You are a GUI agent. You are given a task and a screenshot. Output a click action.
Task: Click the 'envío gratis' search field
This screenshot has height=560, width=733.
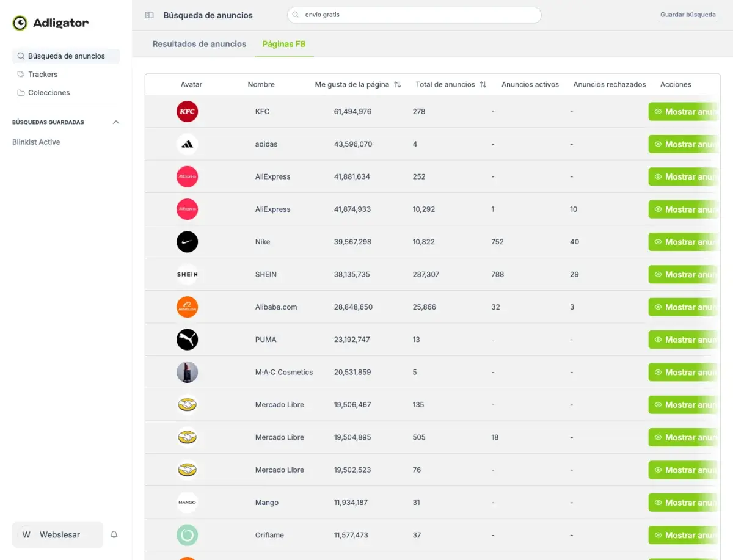[x=414, y=15]
